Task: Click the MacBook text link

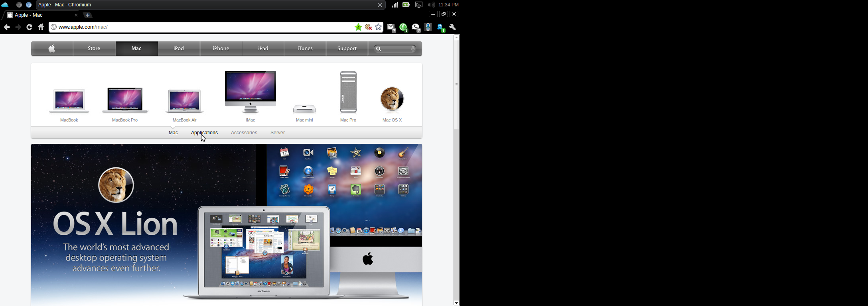Action: pos(69,120)
